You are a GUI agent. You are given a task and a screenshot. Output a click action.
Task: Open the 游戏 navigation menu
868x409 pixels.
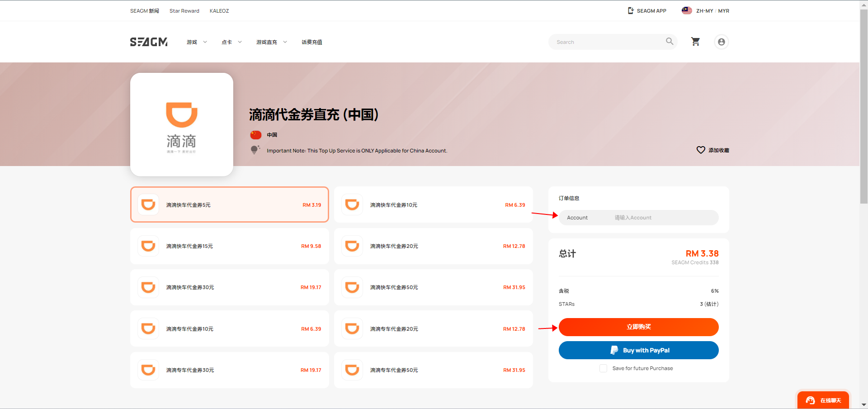click(x=192, y=42)
